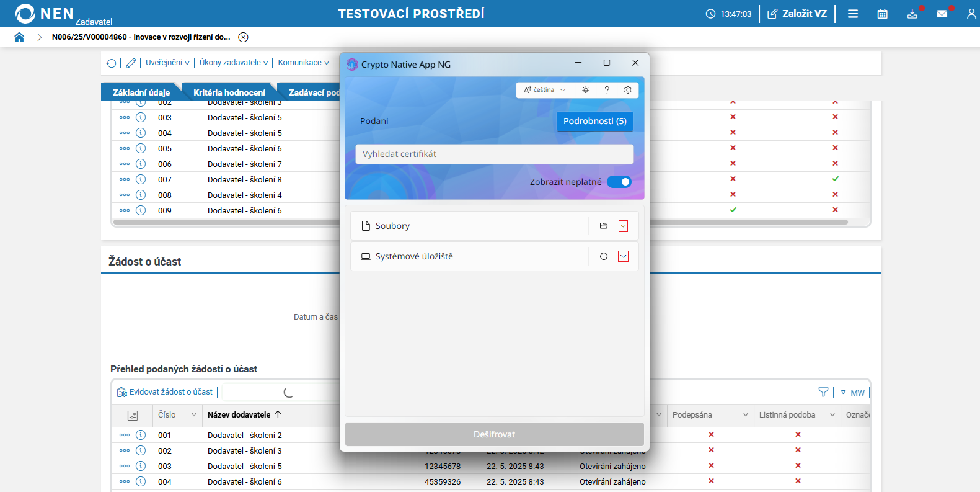This screenshot has width=980, height=492.
Task: Expand the Systémové úložiště section chevron
Action: [624, 256]
